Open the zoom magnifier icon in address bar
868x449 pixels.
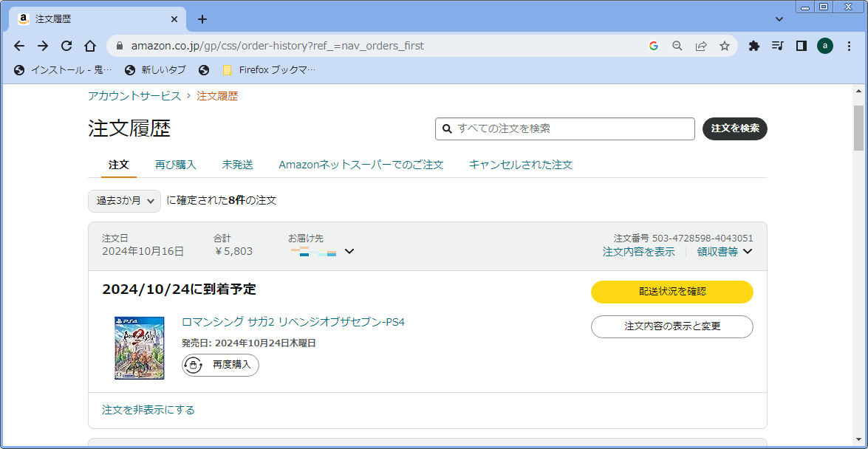677,46
